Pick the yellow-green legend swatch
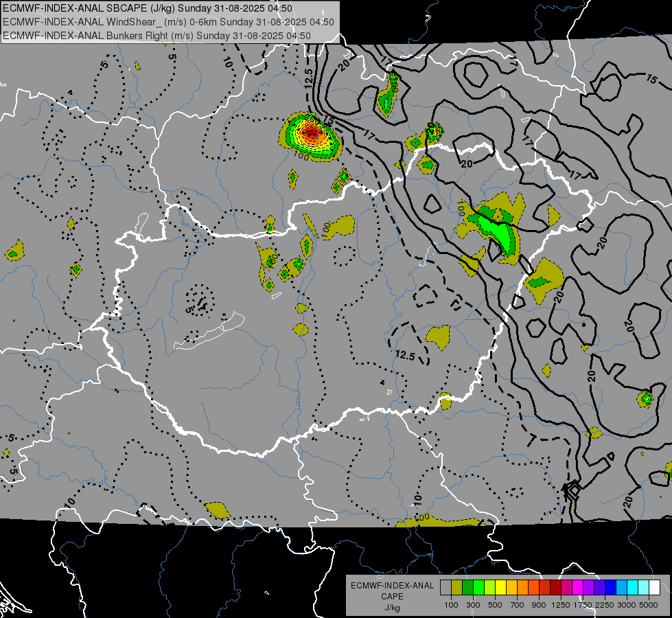Image resolution: width=672 pixels, height=618 pixels. click(489, 588)
